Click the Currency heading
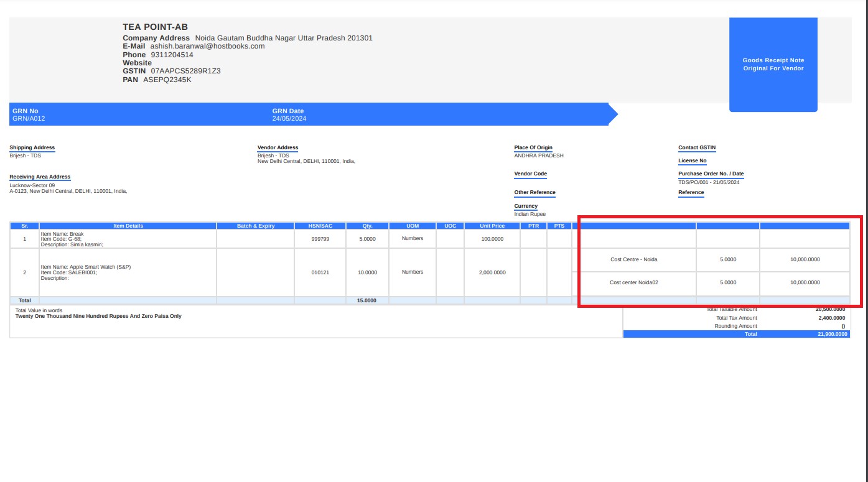The height and width of the screenshot is (482, 868). 526,206
